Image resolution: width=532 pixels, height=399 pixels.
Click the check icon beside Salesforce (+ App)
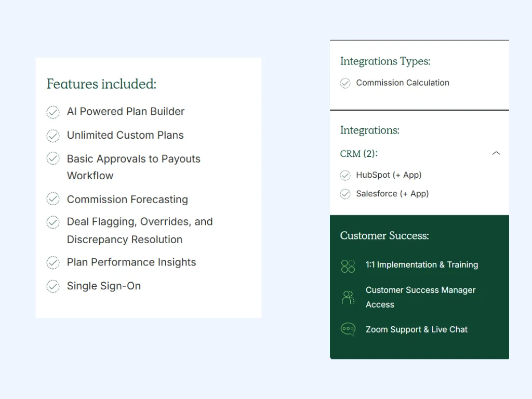coord(345,194)
